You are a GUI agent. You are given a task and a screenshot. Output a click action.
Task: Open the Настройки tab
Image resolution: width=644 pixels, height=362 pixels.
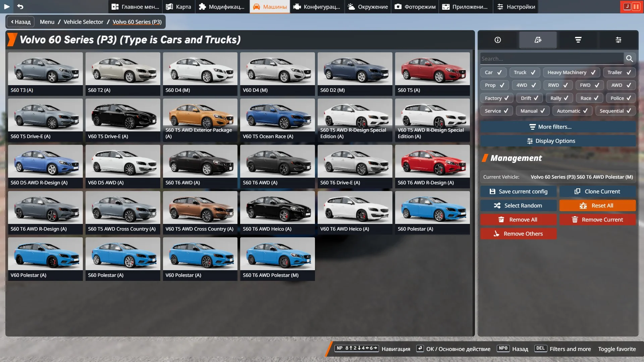click(x=516, y=7)
